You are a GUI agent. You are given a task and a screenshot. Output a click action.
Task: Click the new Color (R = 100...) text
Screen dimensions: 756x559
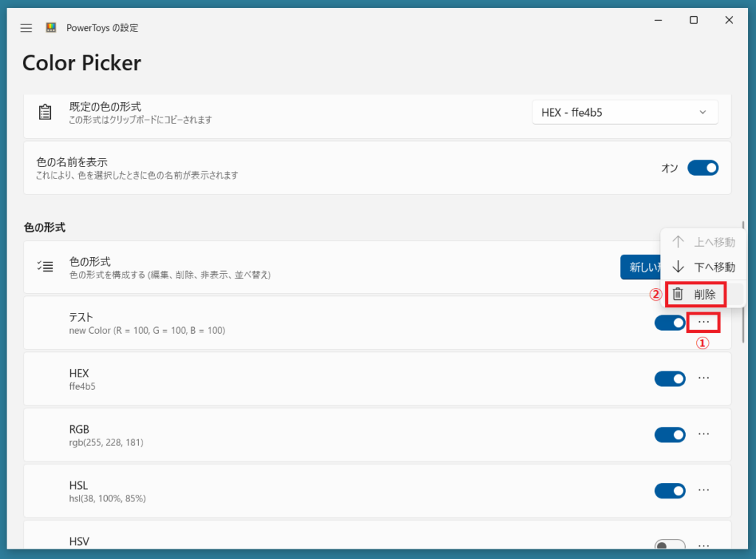[147, 330]
